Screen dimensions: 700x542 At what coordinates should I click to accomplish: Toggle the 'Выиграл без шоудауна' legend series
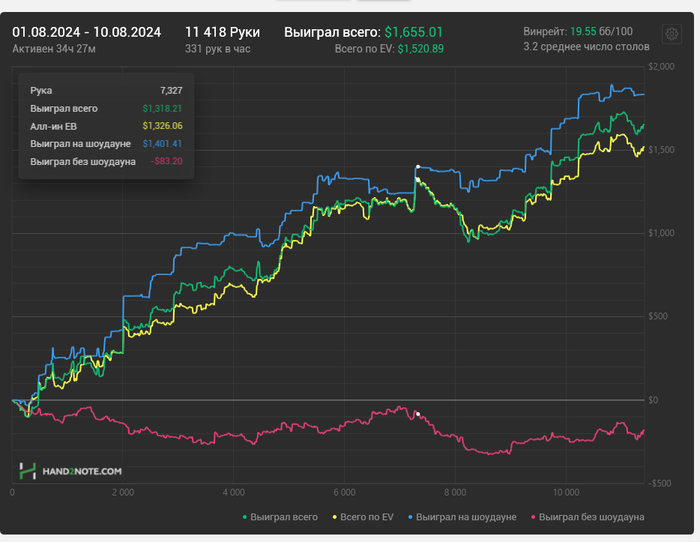[588, 517]
